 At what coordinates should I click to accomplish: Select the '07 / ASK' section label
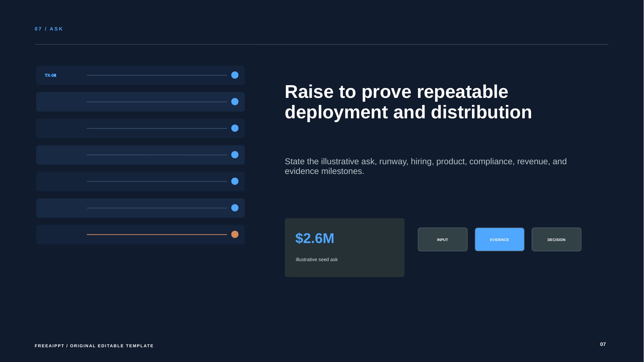click(x=49, y=29)
